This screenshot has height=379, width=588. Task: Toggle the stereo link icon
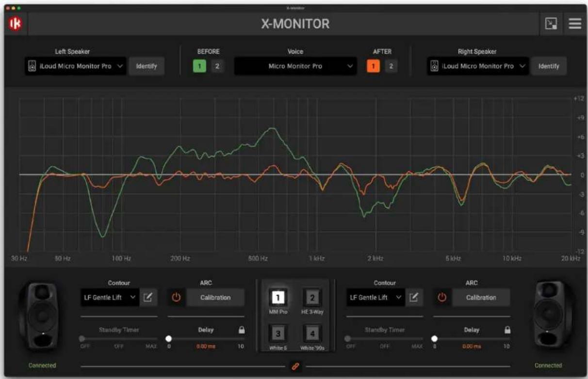pyautogui.click(x=294, y=366)
